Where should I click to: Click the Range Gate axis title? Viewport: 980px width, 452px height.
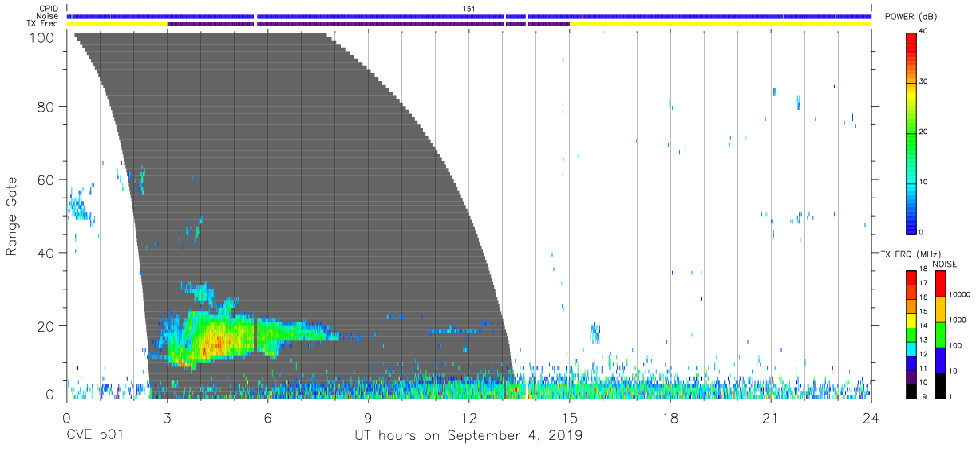12,215
